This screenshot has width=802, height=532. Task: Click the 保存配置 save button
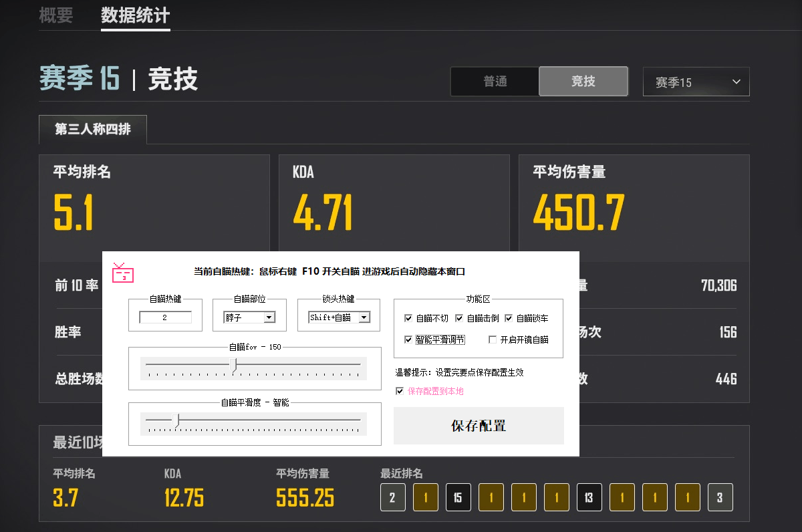point(478,426)
